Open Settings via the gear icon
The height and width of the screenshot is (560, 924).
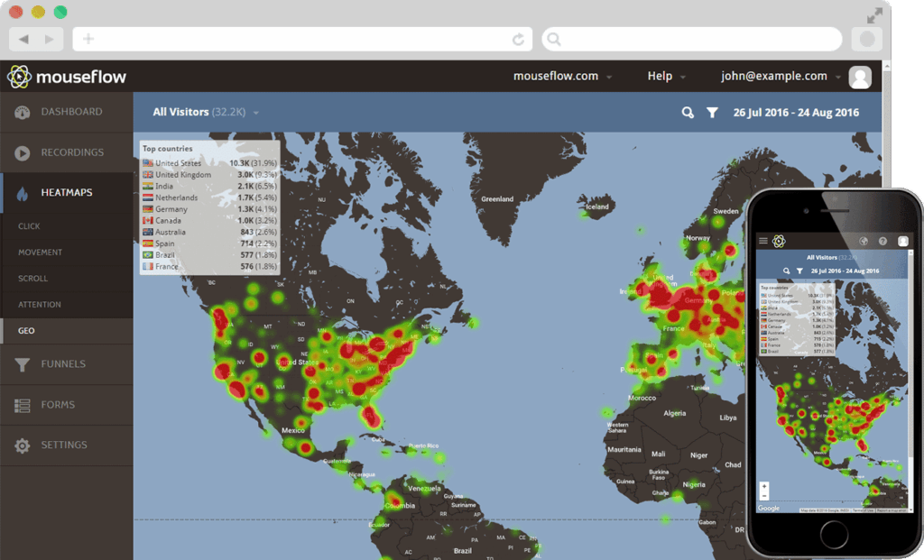[23, 445]
